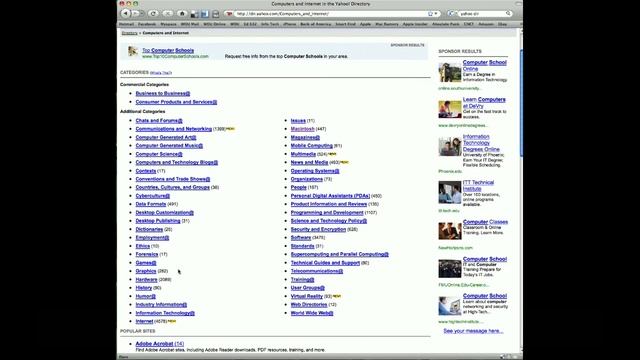Screen dimensions: 640x360
Task: Open the Bank of America bookmark
Action: point(316,24)
